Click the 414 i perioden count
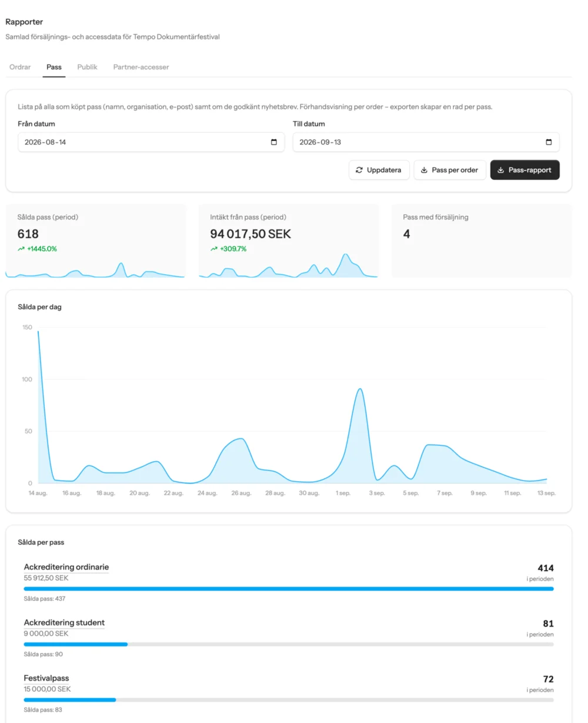Viewport: 588px width, 723px height. [x=545, y=568]
